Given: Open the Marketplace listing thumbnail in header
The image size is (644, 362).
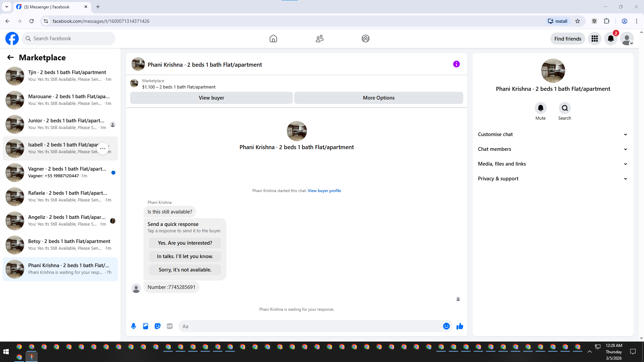Looking at the screenshot, I should pos(134,83).
